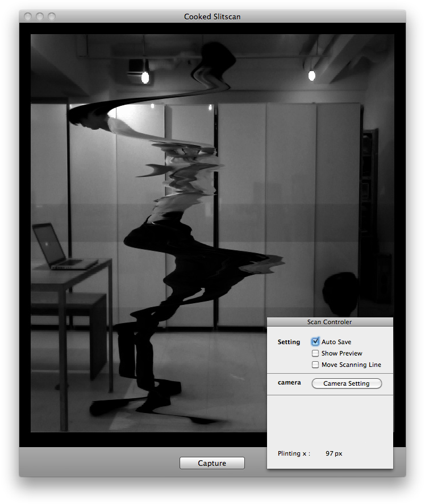This screenshot has height=504, width=425.
Task: Click the Setting section label
Action: point(289,342)
